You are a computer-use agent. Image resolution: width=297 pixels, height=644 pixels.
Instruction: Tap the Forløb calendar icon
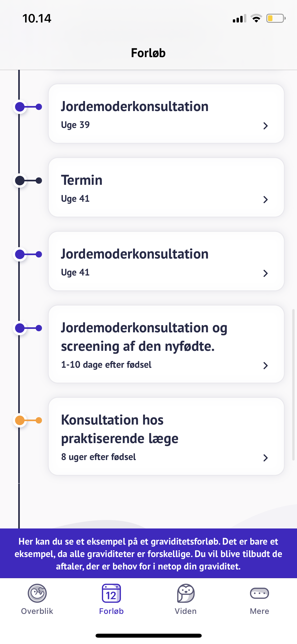(x=111, y=593)
